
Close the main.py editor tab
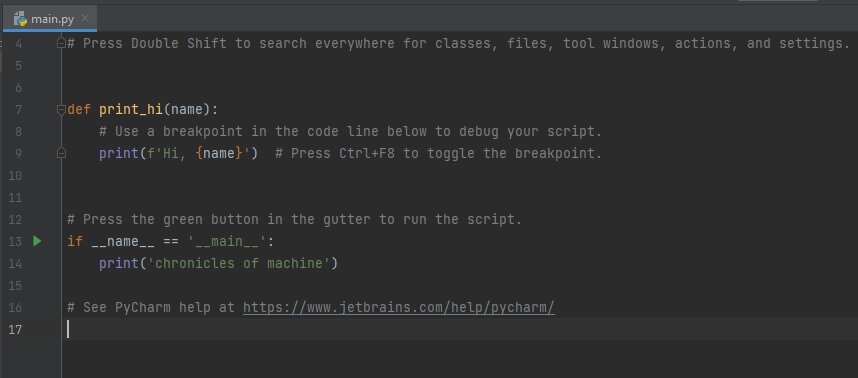(85, 19)
